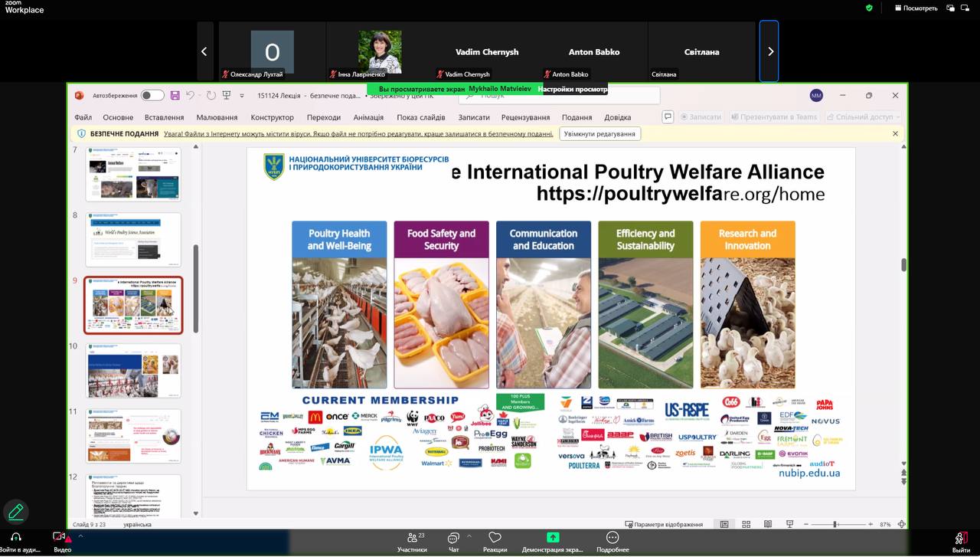
Task: Click the search field in title bar
Action: click(x=559, y=96)
